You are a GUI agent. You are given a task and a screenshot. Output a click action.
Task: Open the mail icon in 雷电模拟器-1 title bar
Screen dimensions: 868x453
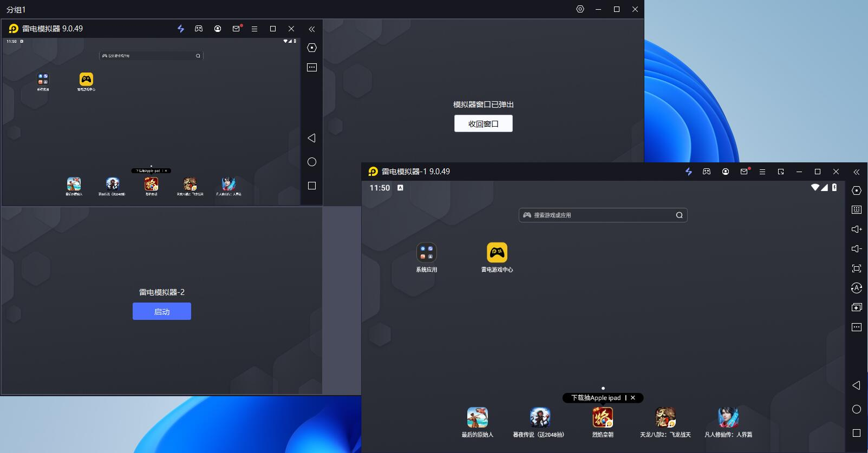[x=744, y=172]
